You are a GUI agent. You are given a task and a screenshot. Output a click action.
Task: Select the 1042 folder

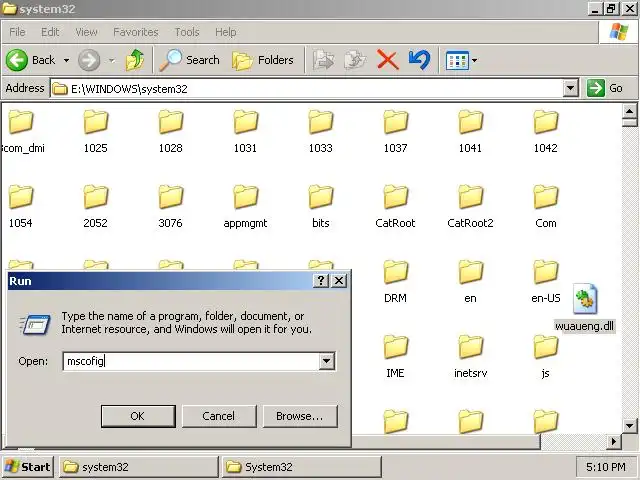[546, 131]
